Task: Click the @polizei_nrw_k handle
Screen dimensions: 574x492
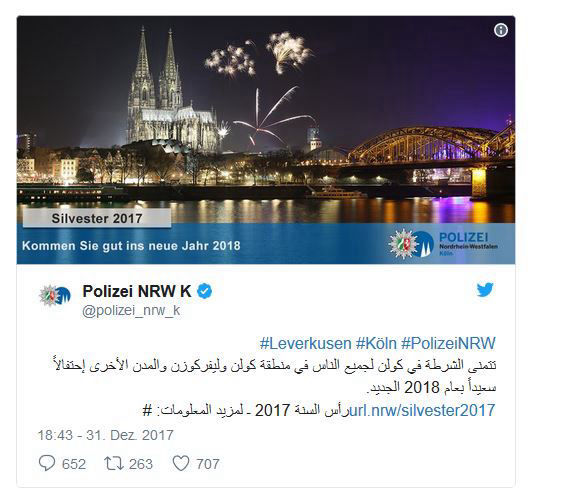Action: [x=131, y=310]
